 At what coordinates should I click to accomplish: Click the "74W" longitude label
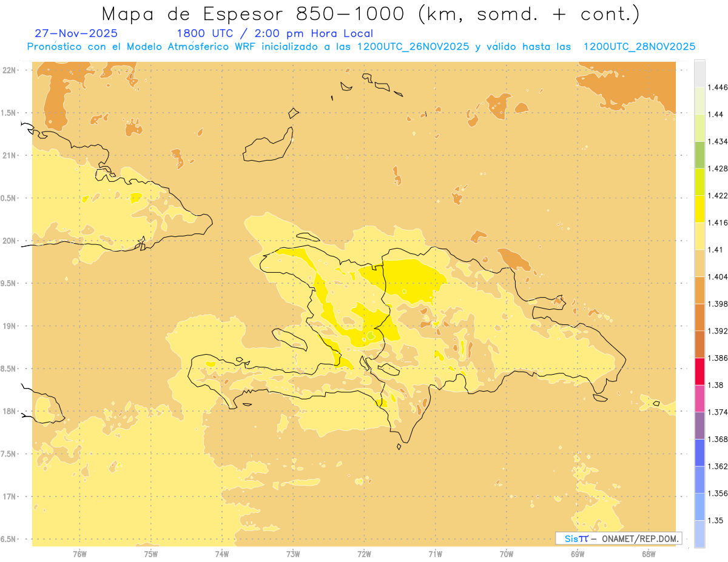[221, 554]
